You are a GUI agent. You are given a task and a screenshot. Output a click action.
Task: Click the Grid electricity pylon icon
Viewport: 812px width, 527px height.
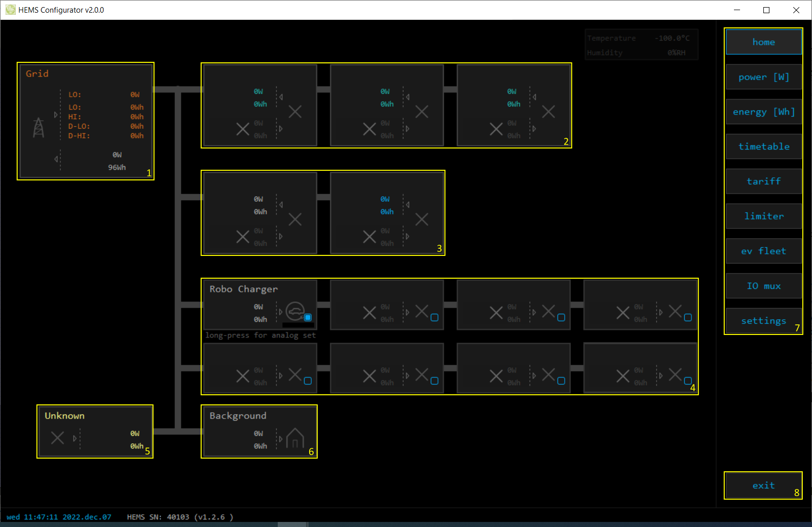coord(39,127)
